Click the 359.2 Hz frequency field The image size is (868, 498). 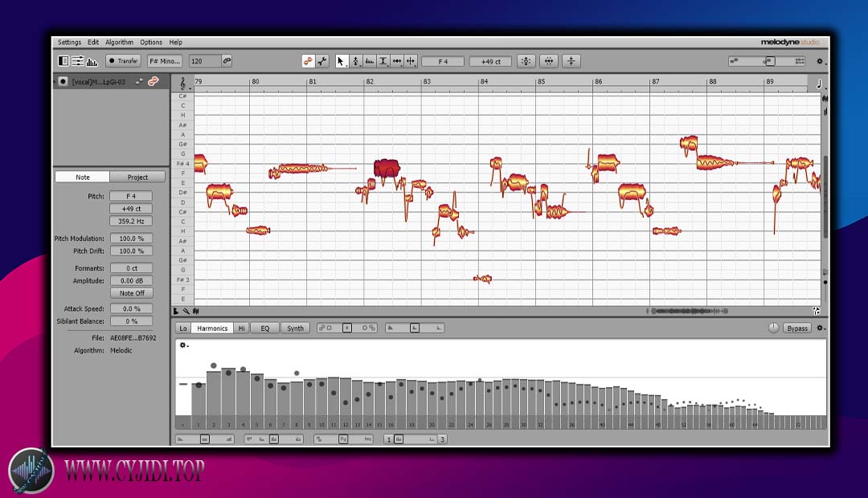(x=131, y=222)
